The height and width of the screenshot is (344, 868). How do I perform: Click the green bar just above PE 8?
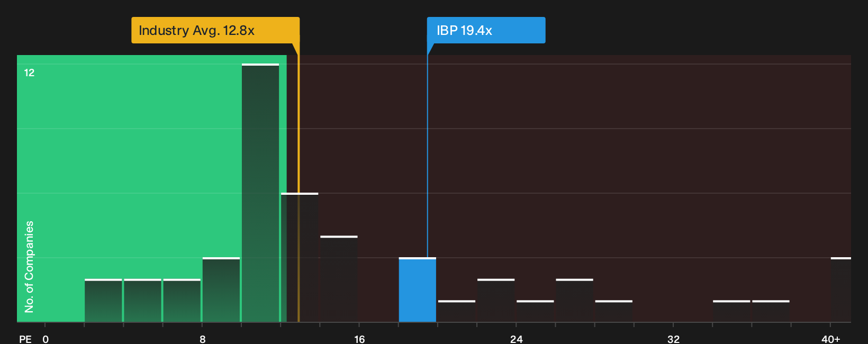coord(221,289)
